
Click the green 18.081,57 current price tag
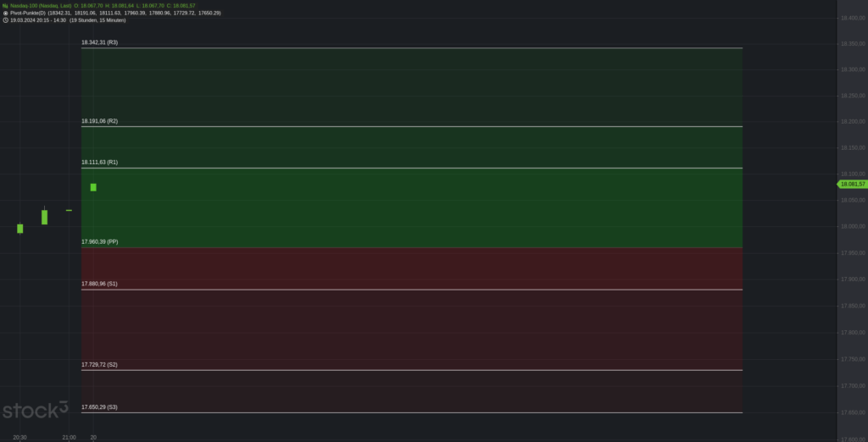pos(851,184)
